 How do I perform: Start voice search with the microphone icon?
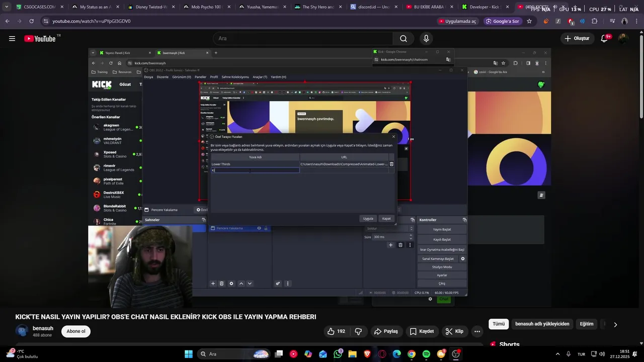(426, 39)
